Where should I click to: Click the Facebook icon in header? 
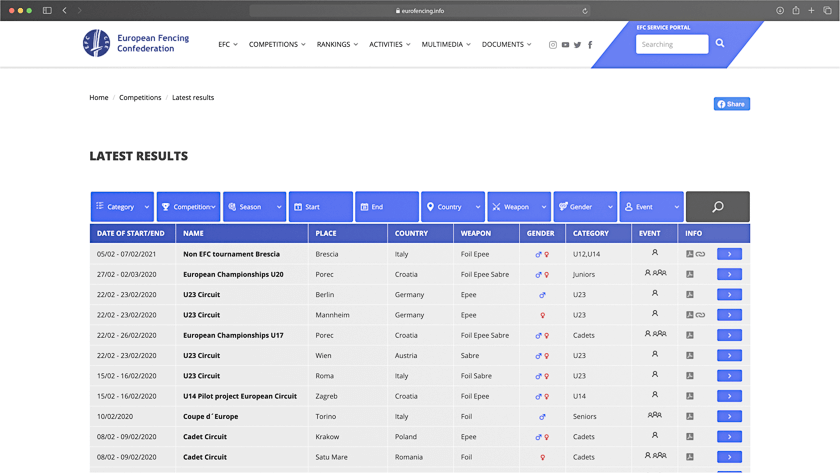click(590, 45)
